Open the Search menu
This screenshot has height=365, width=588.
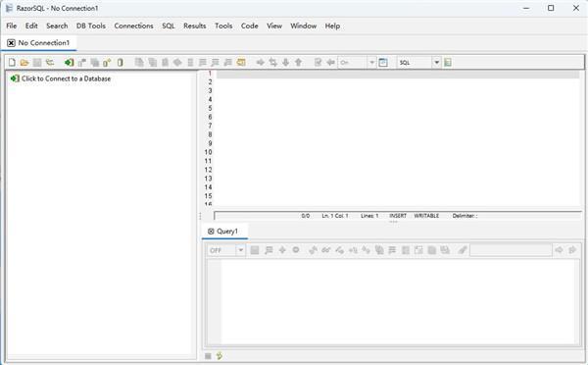(x=57, y=26)
